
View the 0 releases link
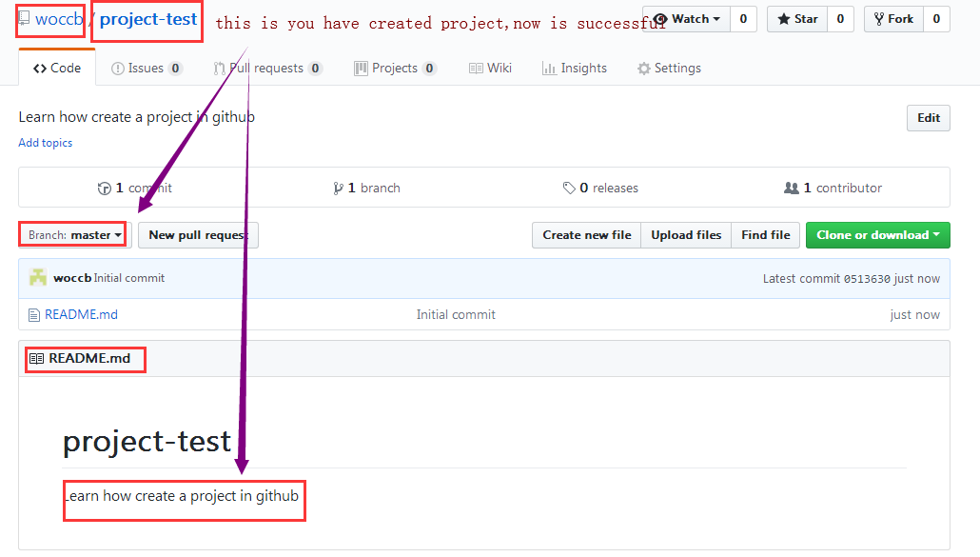[600, 189]
